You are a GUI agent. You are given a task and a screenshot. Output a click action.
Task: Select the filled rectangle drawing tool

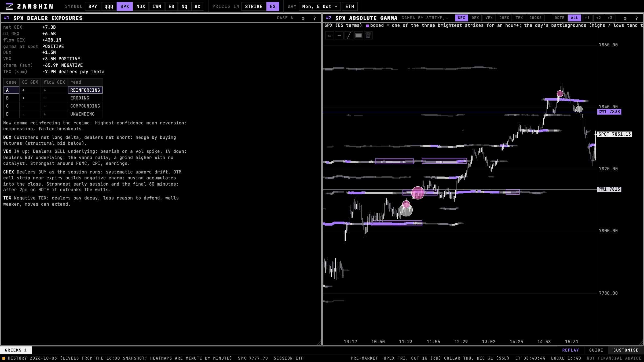click(358, 35)
